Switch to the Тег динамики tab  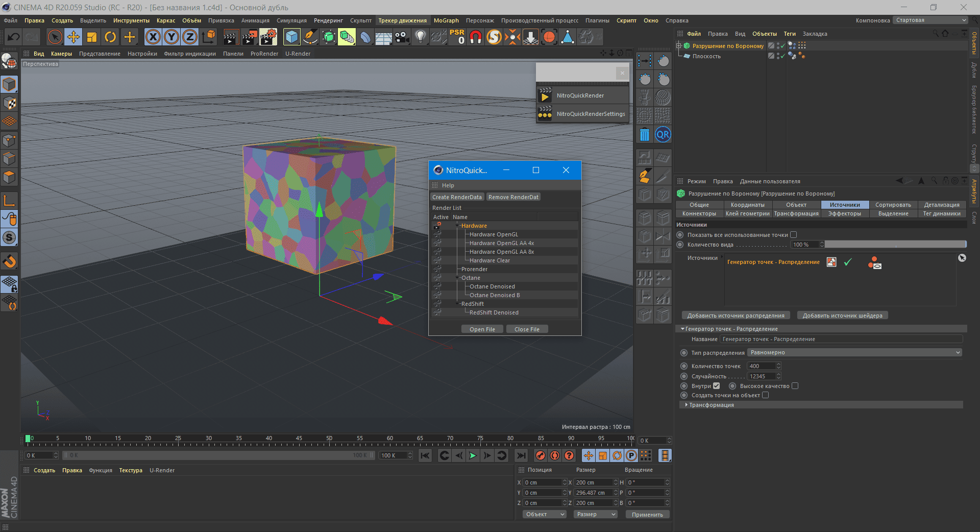942,213
